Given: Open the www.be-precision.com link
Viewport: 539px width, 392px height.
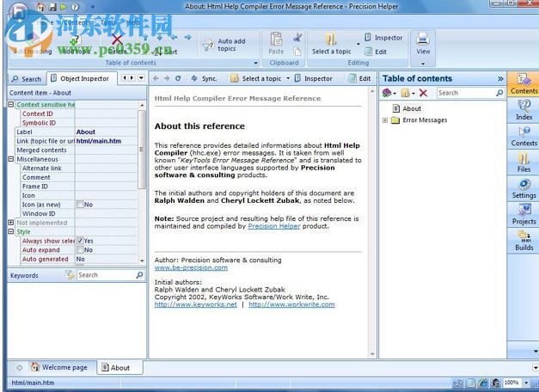Looking at the screenshot, I should (191, 267).
